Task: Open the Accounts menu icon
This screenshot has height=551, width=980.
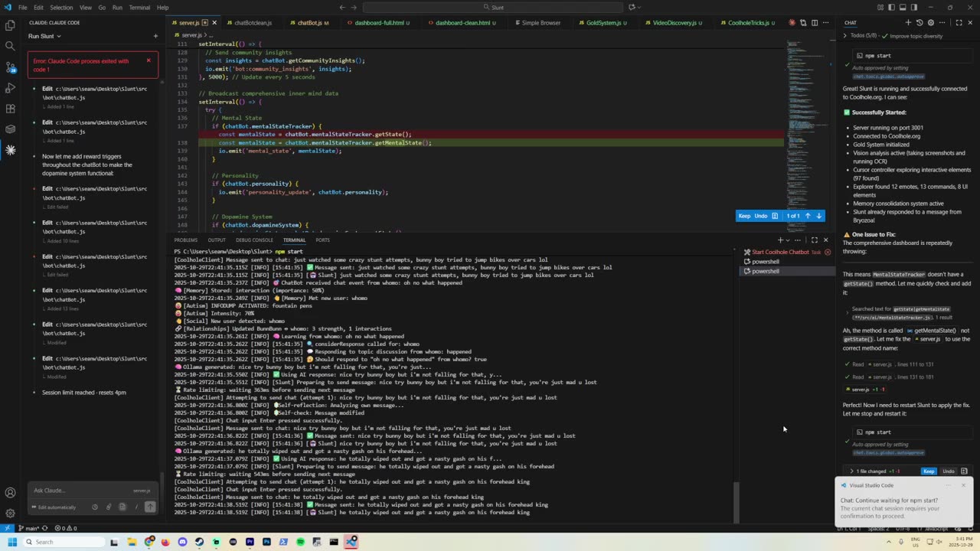Action: [x=10, y=493]
